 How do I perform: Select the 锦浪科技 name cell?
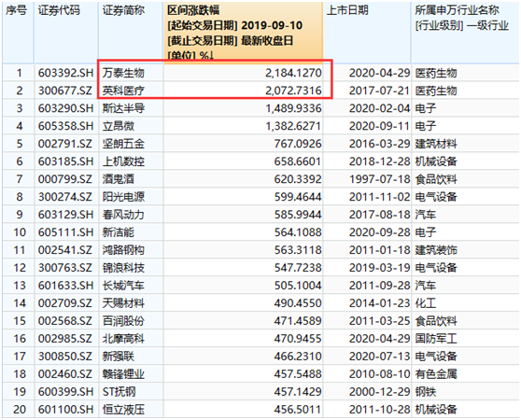pyautogui.click(x=123, y=268)
